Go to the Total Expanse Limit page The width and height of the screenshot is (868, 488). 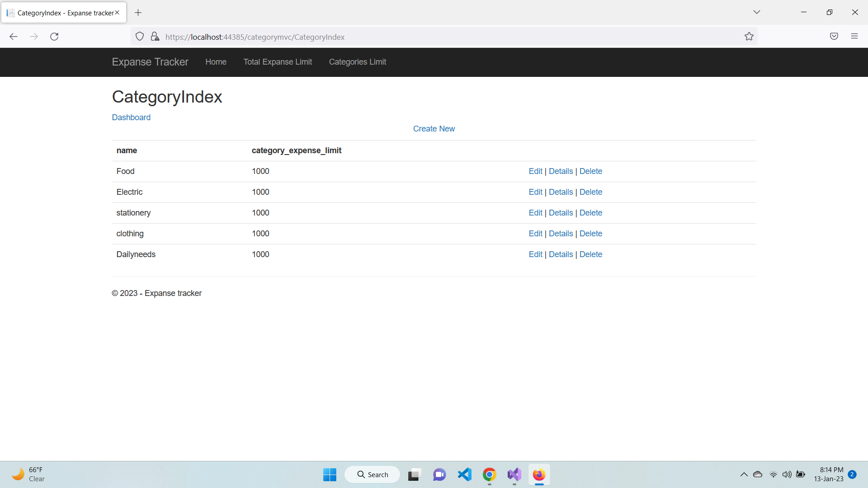278,62
